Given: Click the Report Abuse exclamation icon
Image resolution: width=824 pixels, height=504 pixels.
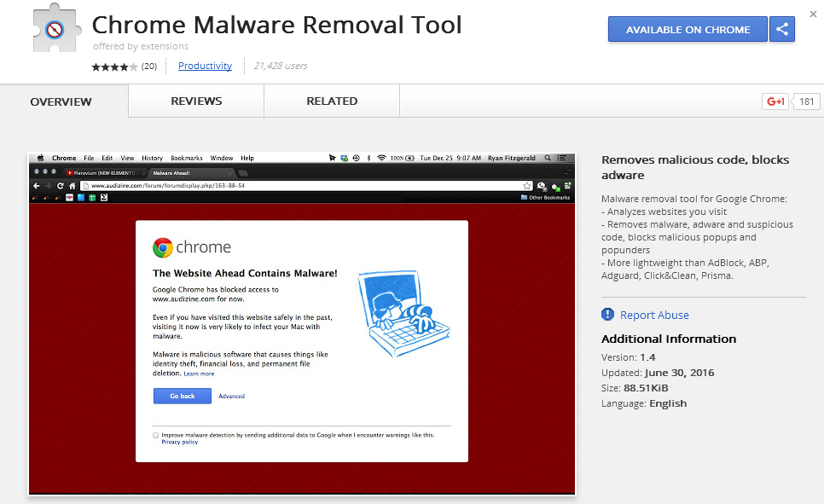Looking at the screenshot, I should (607, 315).
